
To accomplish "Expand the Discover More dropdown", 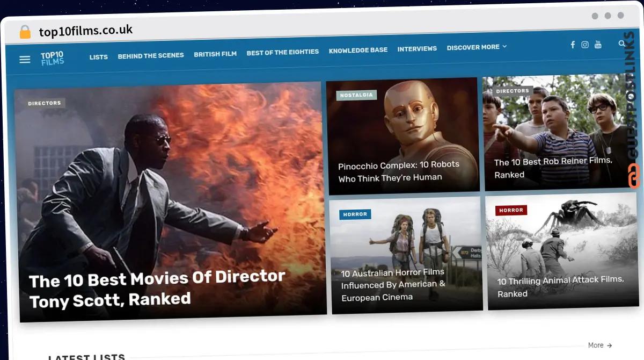I will click(477, 47).
